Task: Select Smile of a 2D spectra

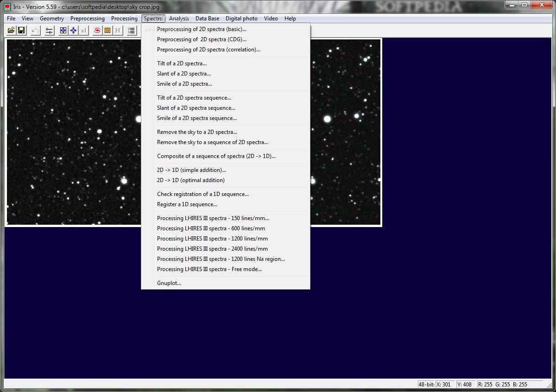Action: [x=226, y=84]
